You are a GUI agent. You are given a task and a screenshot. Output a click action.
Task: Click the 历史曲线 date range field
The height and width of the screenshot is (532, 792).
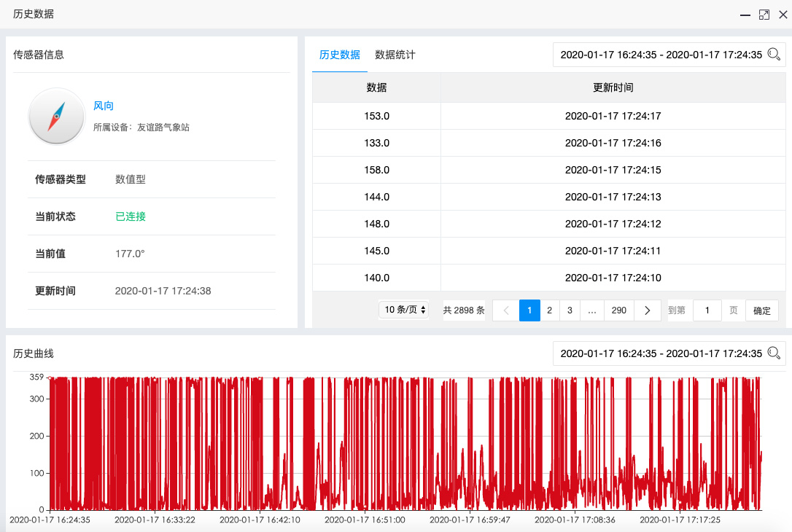[660, 353]
